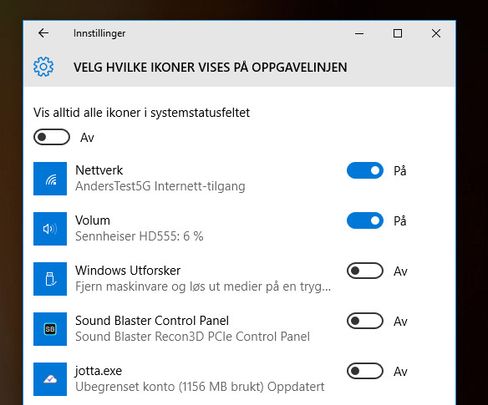Image resolution: width=488 pixels, height=405 pixels.
Task: Enable Sound Blaster Control Panel toggle
Action: coord(365,321)
